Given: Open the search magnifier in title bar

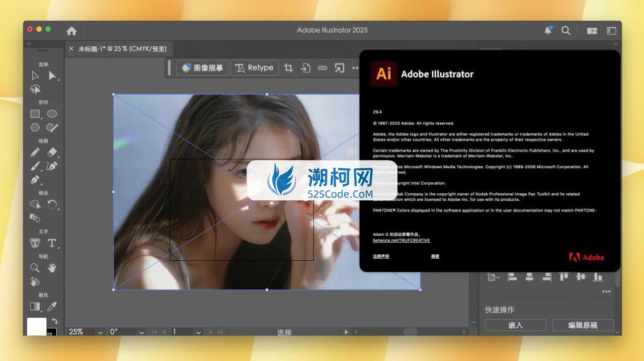Looking at the screenshot, I should (566, 30).
